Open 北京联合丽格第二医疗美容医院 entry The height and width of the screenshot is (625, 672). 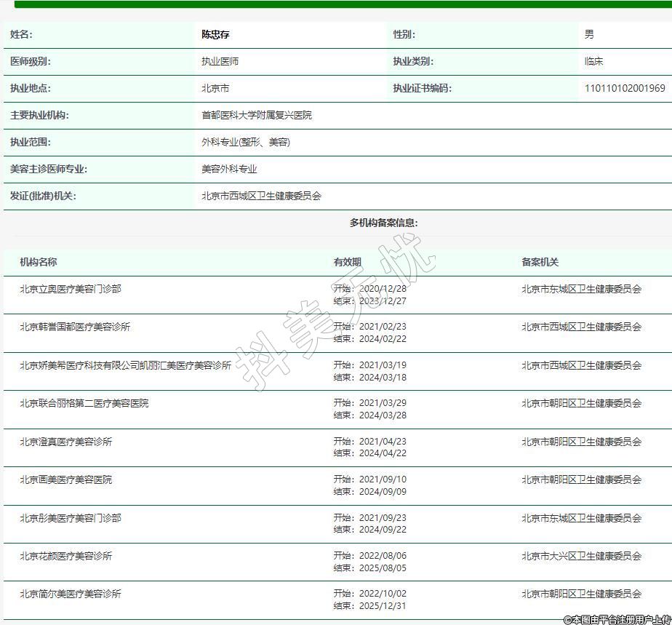[84, 403]
